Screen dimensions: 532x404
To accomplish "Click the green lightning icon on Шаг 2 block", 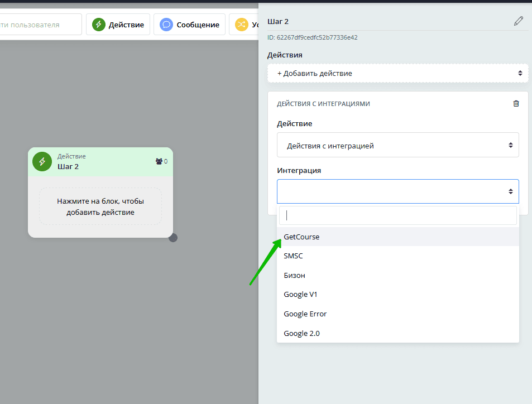I will click(42, 161).
